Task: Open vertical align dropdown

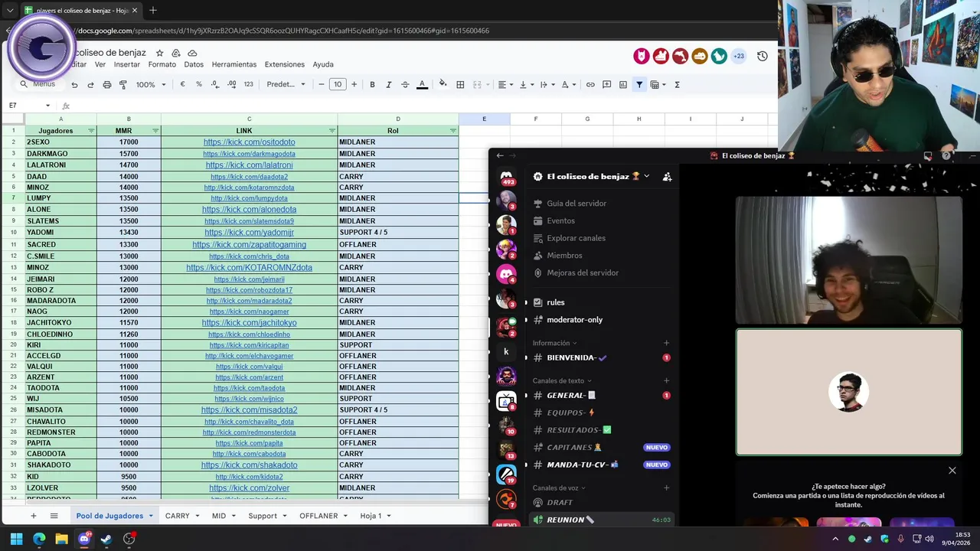Action: (x=526, y=85)
